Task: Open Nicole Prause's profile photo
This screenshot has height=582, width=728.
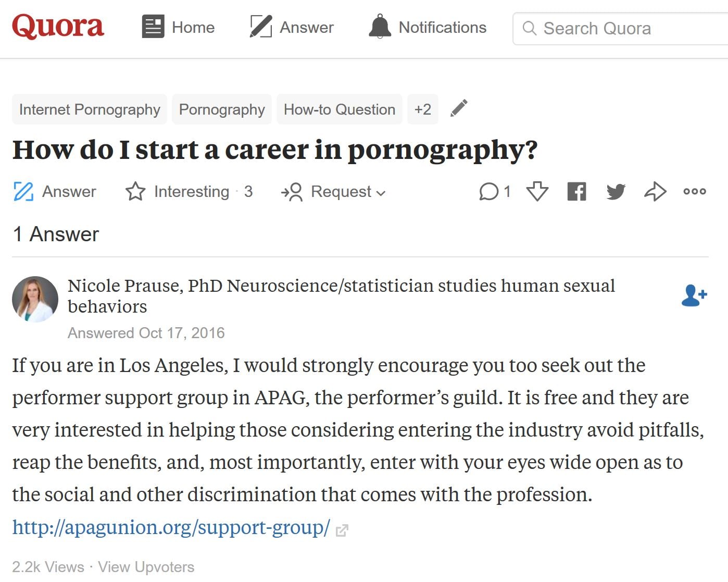Action: point(35,299)
